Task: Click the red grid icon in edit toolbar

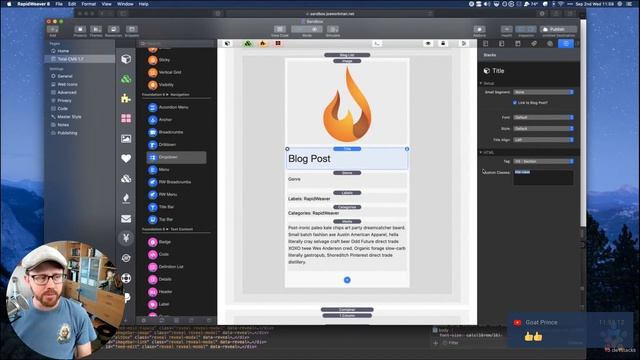Action: click(278, 43)
